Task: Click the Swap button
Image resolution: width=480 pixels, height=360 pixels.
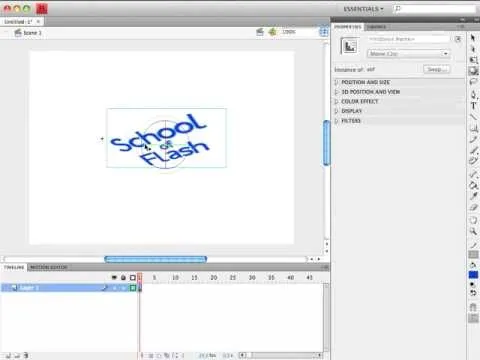Action: pos(437,69)
